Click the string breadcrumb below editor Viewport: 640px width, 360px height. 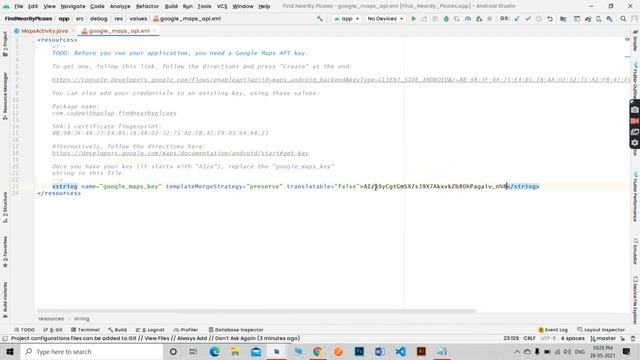coord(82,319)
